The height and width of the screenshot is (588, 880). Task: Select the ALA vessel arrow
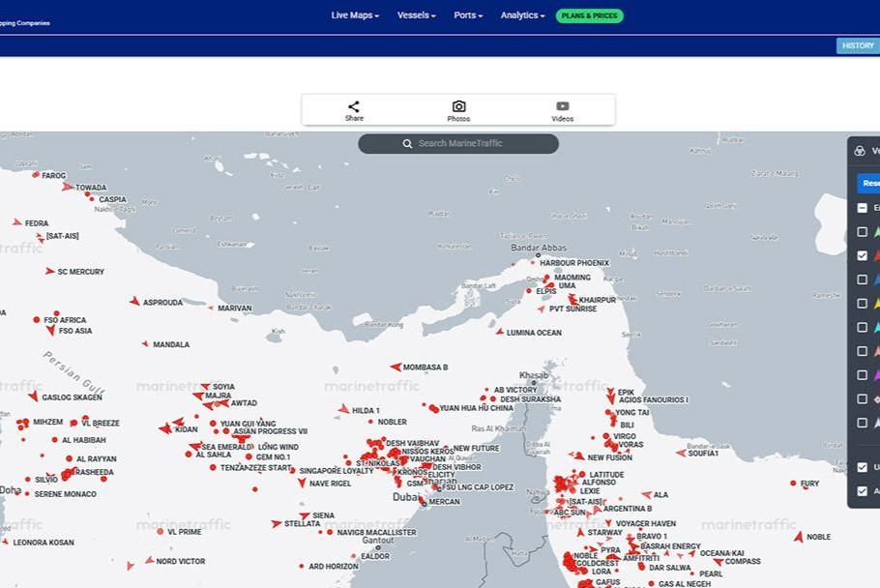click(647, 494)
